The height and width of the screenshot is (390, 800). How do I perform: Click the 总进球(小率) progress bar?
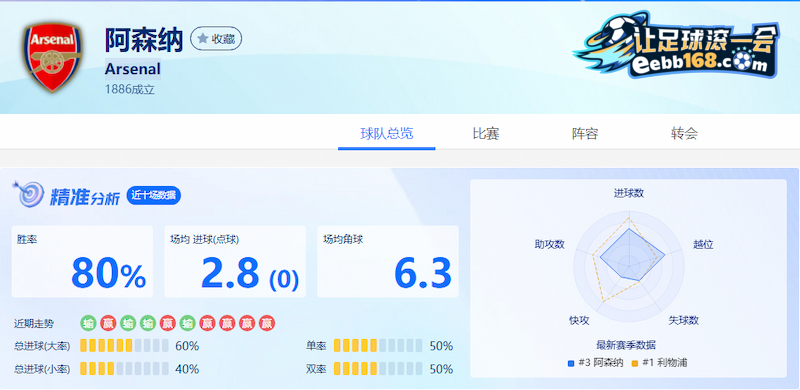coord(124,369)
